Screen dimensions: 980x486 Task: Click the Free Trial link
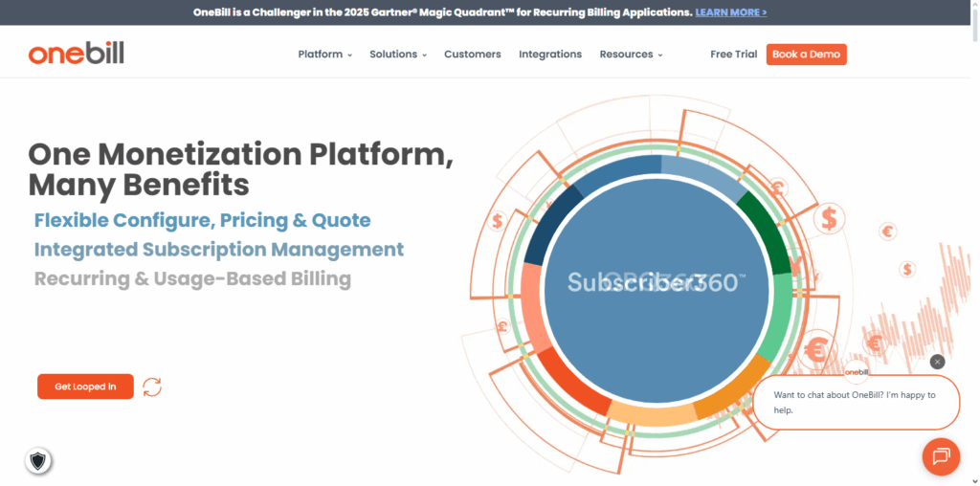(x=734, y=55)
